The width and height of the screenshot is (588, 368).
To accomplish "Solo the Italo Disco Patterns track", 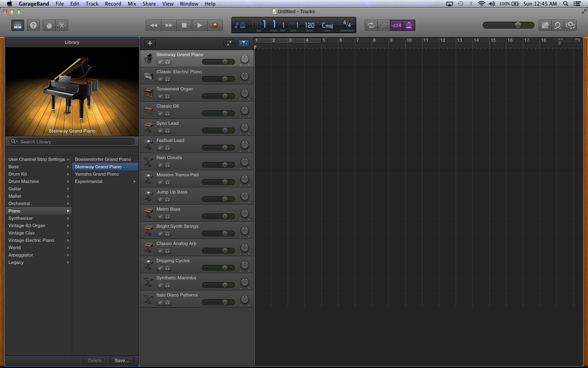I will (x=168, y=302).
